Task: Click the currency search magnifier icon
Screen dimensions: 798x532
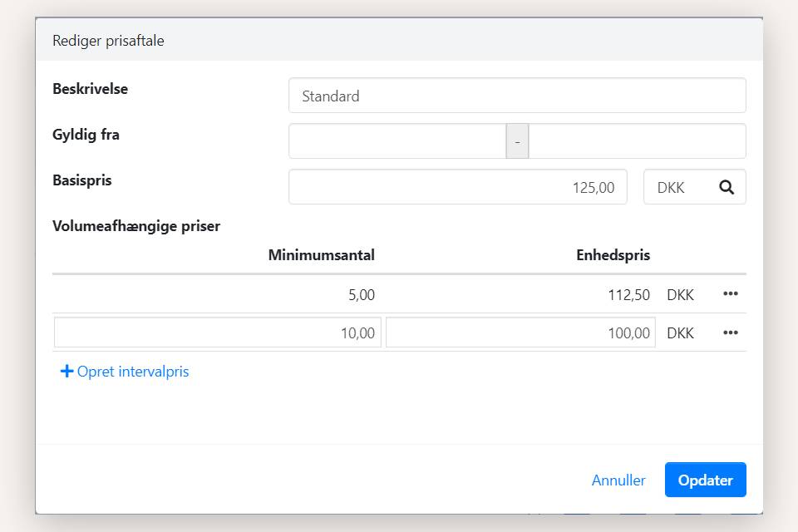Action: (x=727, y=187)
